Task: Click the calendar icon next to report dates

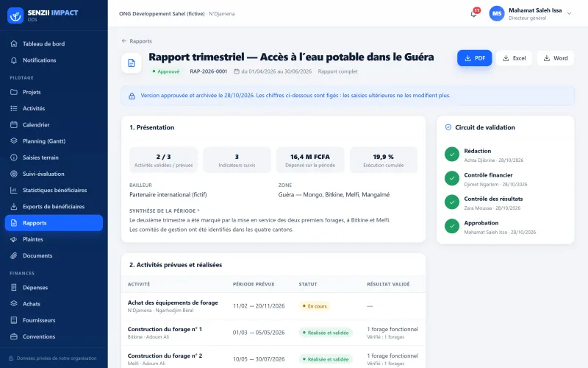Action: [237, 71]
